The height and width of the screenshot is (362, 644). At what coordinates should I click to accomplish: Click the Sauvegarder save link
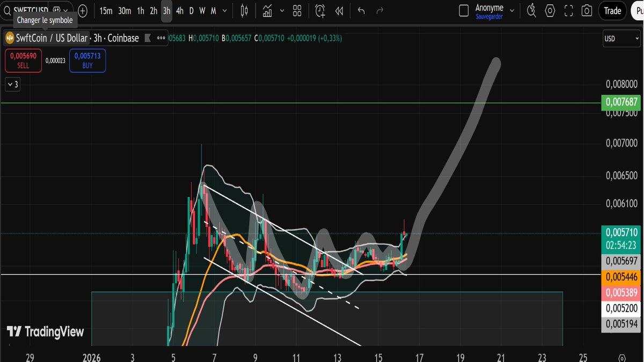(x=489, y=17)
